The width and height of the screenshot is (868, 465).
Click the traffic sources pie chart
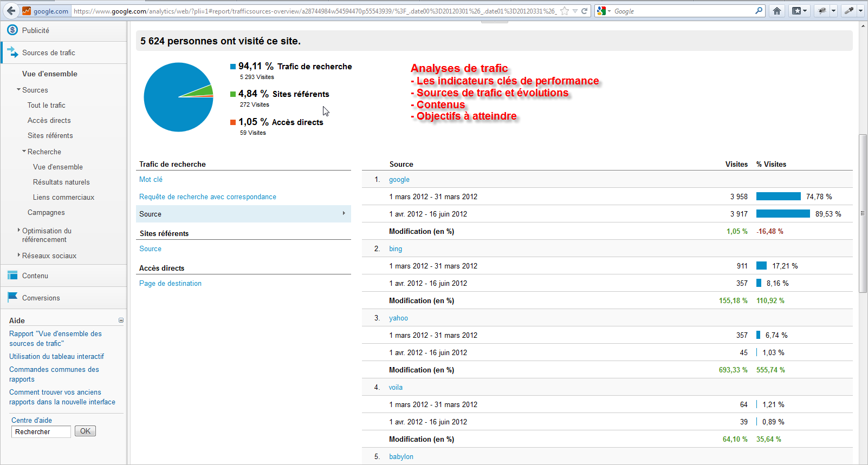pos(178,97)
